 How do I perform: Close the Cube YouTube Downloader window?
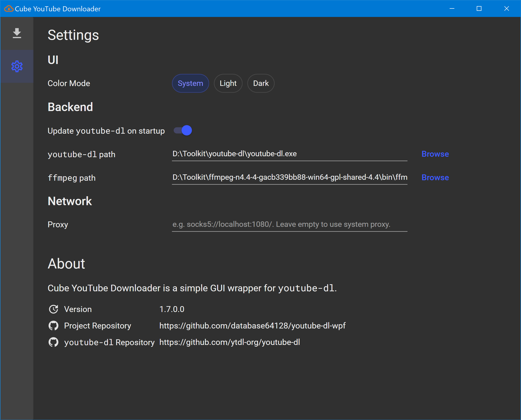pos(506,8)
